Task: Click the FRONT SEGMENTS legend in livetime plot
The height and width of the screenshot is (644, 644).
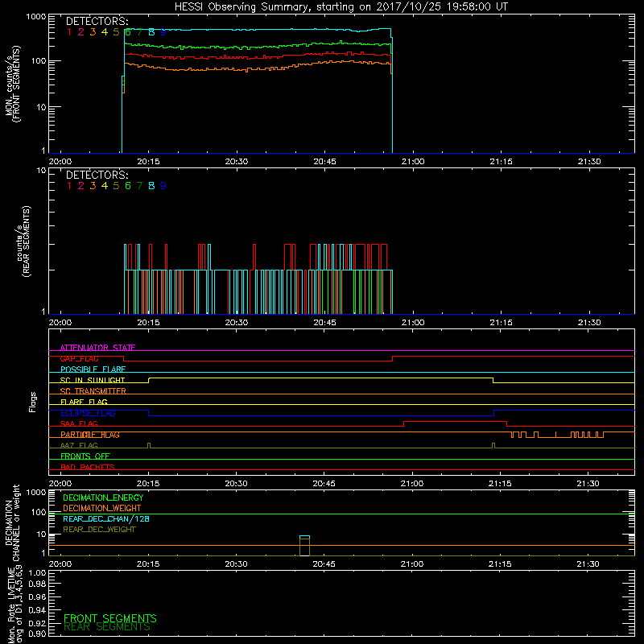Action: [110, 618]
